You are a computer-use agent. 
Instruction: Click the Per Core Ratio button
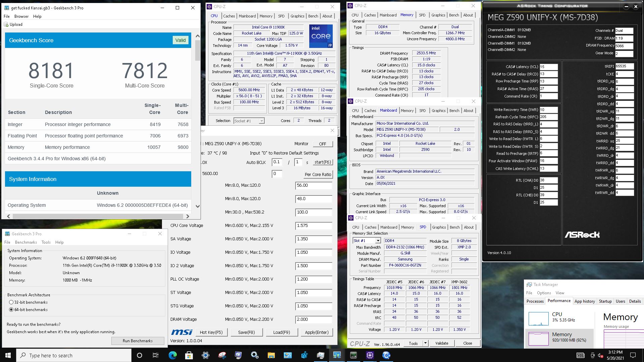pos(318,174)
